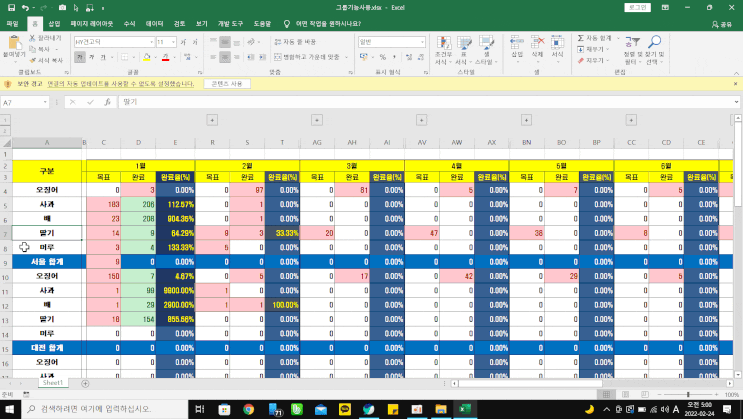The width and height of the screenshot is (743, 419).
Task: Click the decrease decimal icon
Action: 421,57
